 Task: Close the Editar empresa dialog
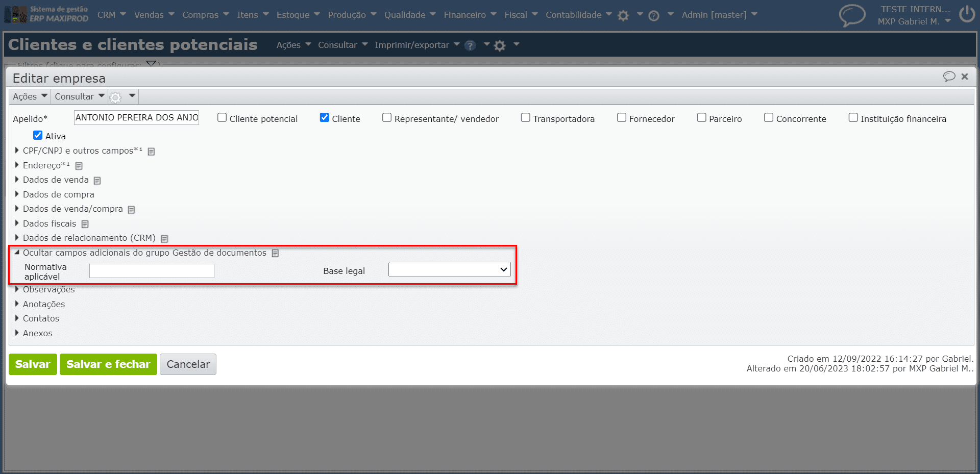coord(965,77)
